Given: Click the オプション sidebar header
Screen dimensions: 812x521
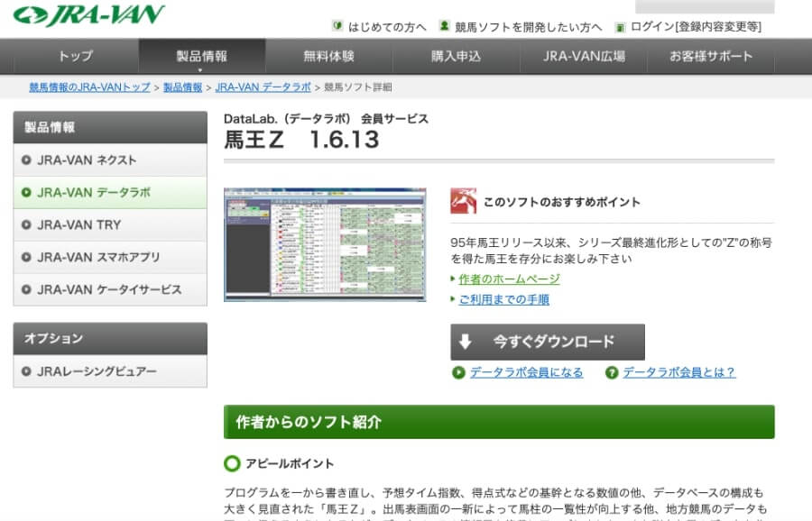Looking at the screenshot, I should tap(110, 338).
